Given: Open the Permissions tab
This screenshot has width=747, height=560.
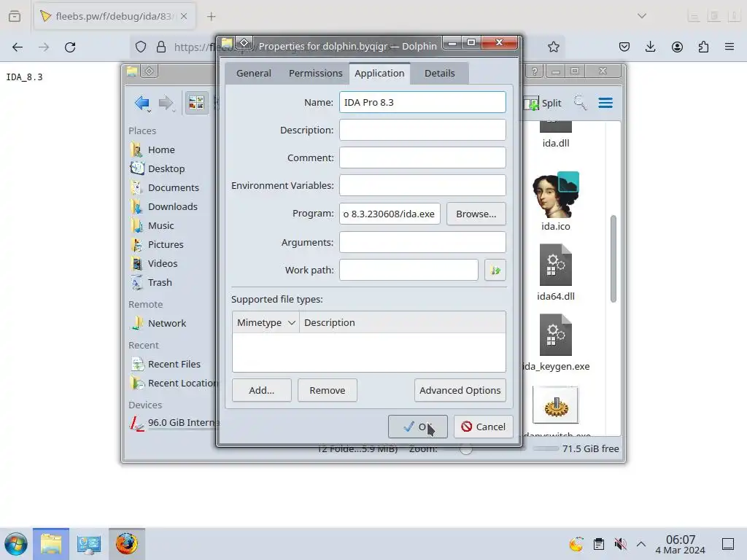Looking at the screenshot, I should pyautogui.click(x=315, y=74).
